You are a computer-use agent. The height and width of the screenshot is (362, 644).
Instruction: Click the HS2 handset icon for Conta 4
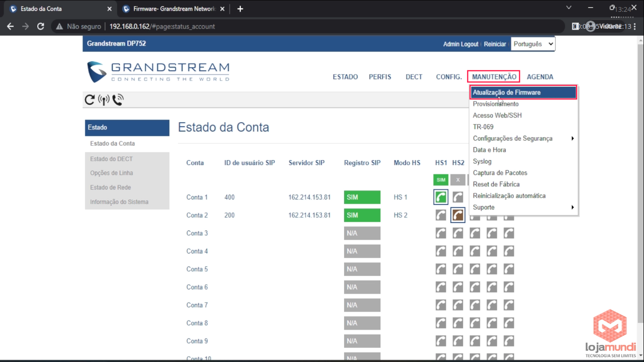[458, 251]
